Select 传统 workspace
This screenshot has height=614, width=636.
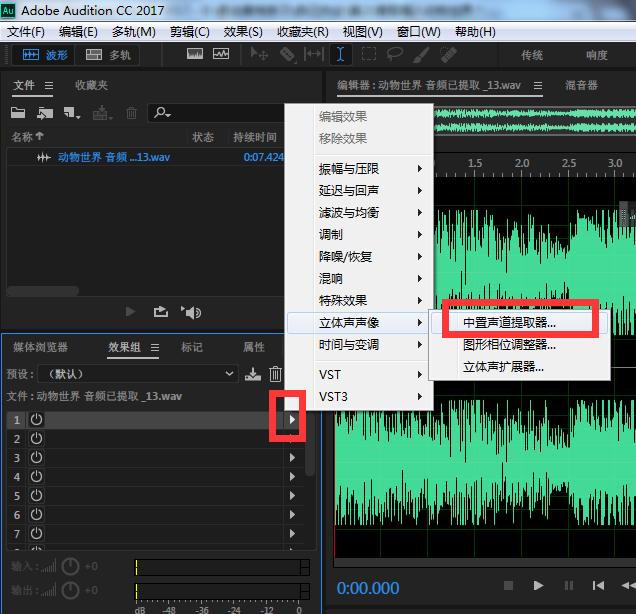[x=532, y=55]
